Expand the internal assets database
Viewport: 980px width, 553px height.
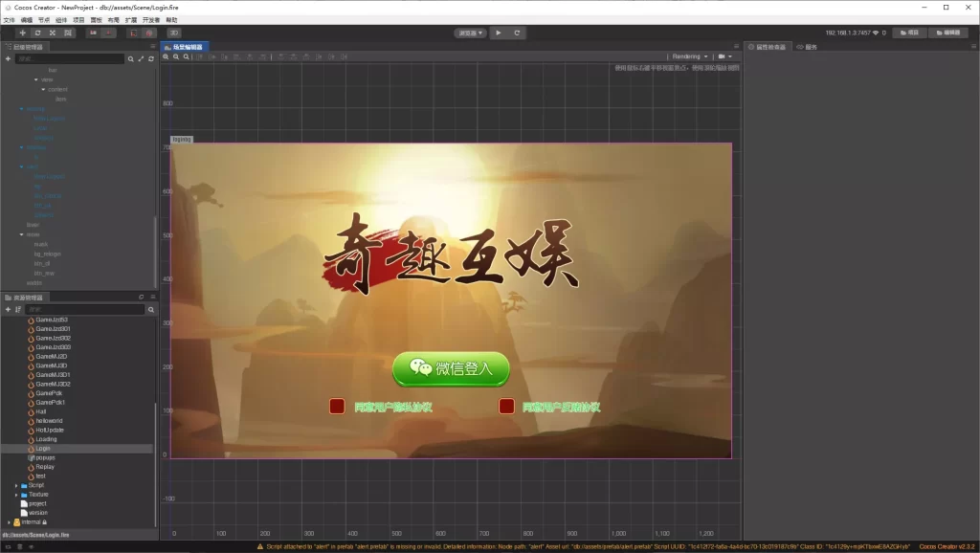(9, 522)
